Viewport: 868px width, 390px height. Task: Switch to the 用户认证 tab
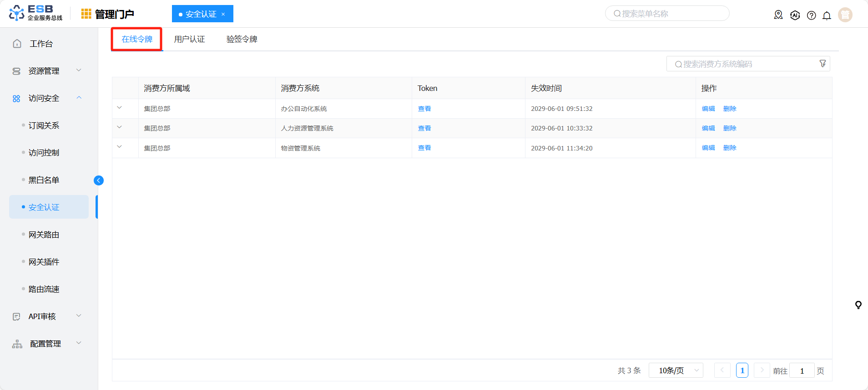[x=189, y=39]
